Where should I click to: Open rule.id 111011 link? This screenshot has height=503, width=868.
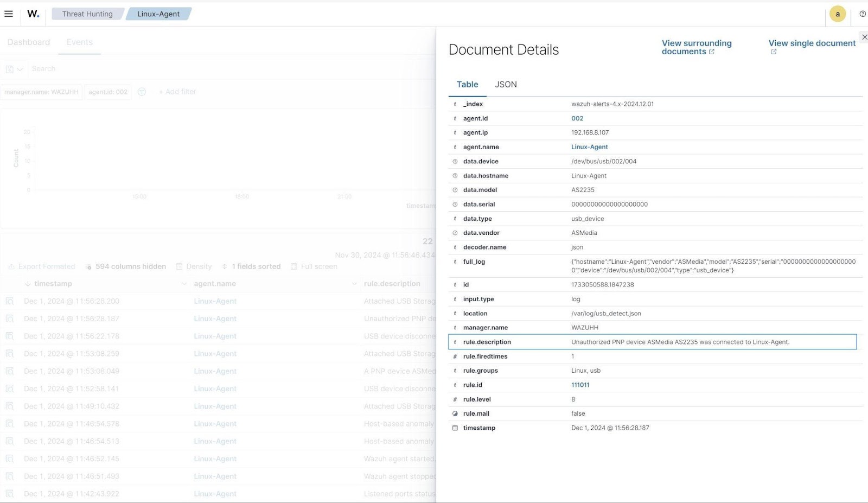pyautogui.click(x=580, y=385)
